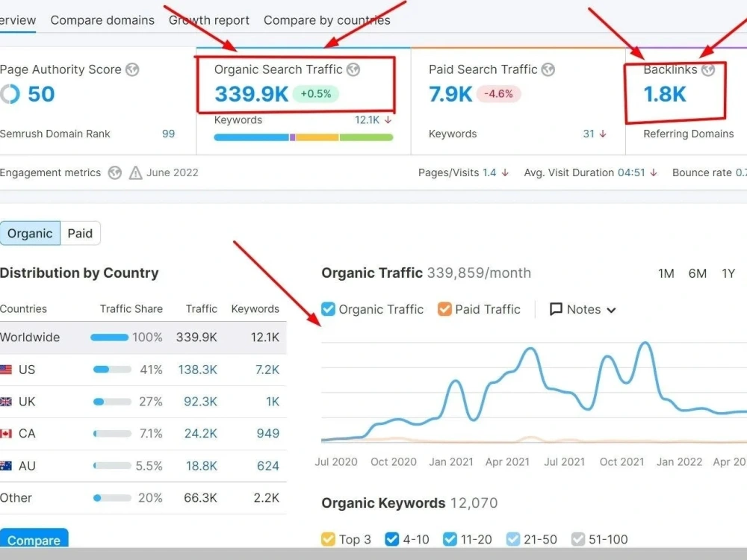Toggle the Paid Traffic checkbox
Screen dimensions: 747x560
click(444, 309)
